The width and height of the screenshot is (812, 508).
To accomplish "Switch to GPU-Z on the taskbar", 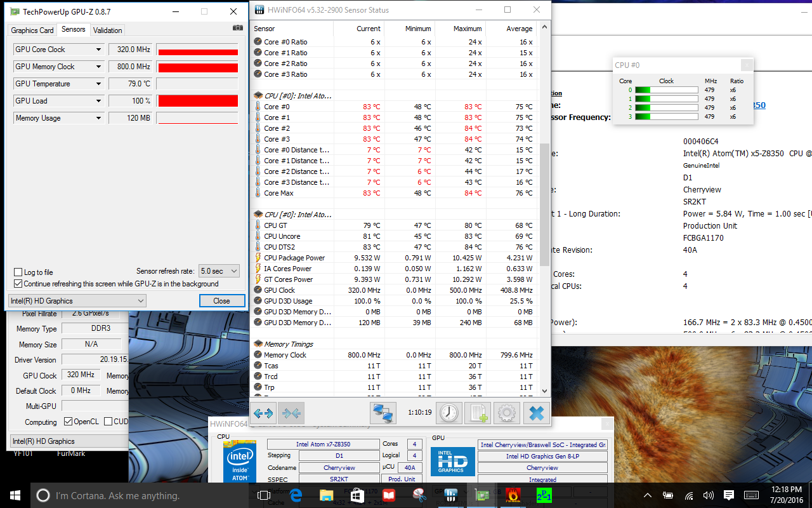I will click(x=482, y=495).
